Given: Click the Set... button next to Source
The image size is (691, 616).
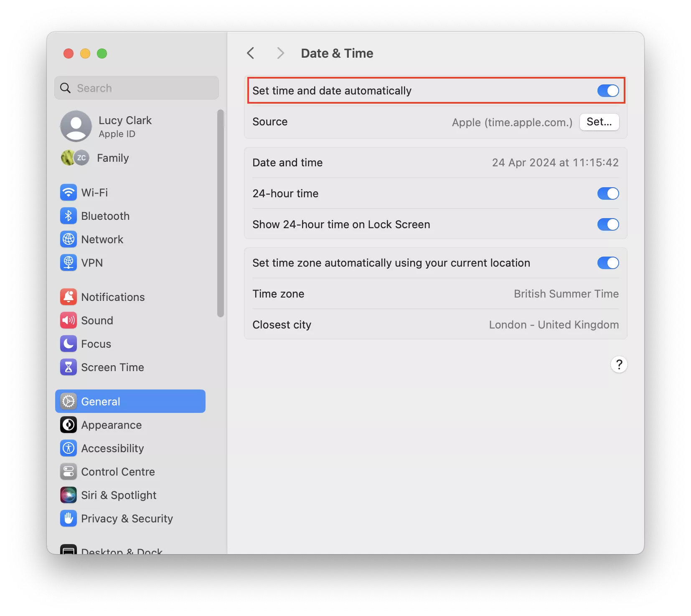Looking at the screenshot, I should 599,122.
